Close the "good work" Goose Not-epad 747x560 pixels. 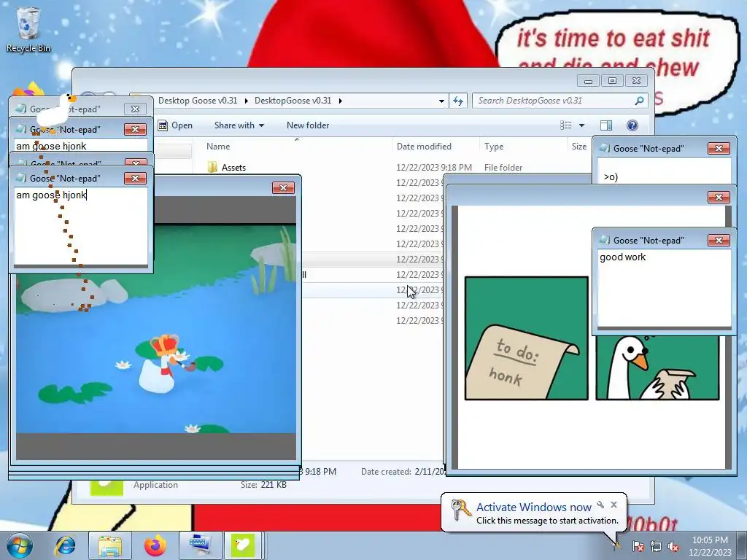[x=719, y=240]
